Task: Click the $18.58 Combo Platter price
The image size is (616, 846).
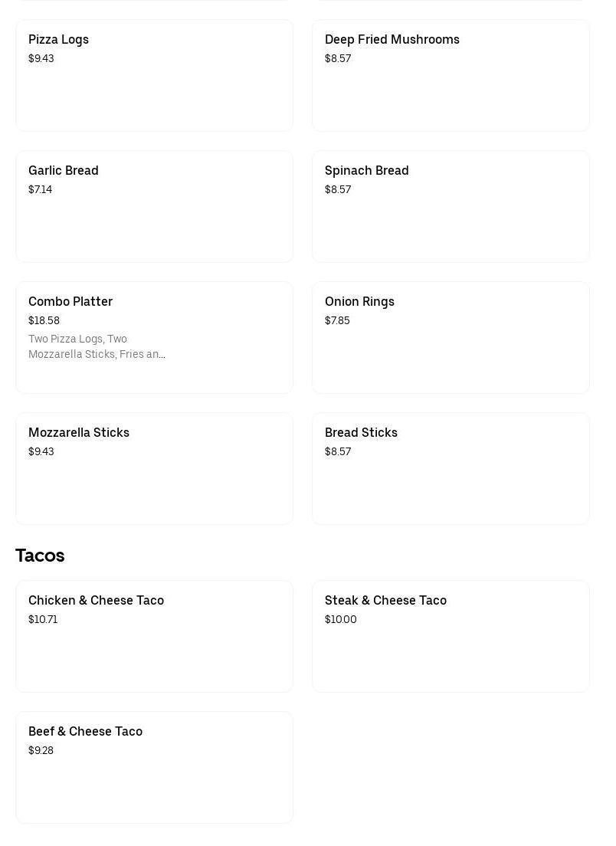Action: 44,320
